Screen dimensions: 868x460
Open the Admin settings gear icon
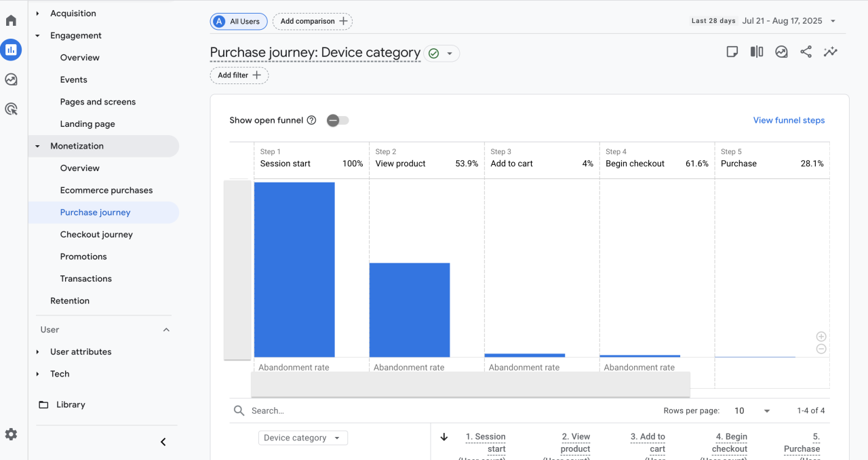[11, 434]
